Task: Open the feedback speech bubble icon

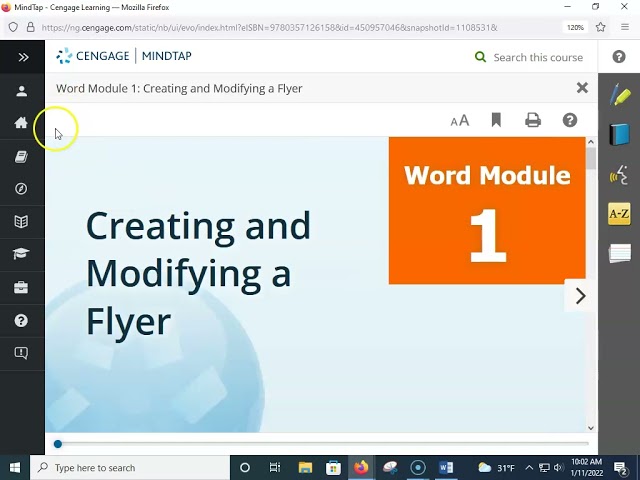Action: point(21,353)
